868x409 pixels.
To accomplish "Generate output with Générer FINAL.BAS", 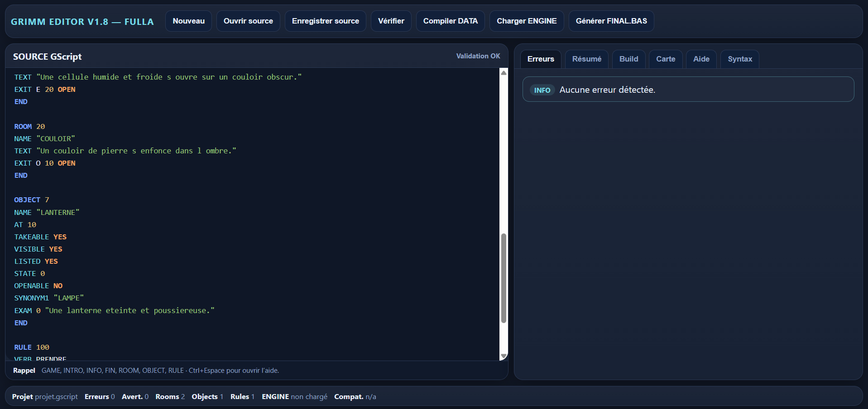I will tap(611, 21).
